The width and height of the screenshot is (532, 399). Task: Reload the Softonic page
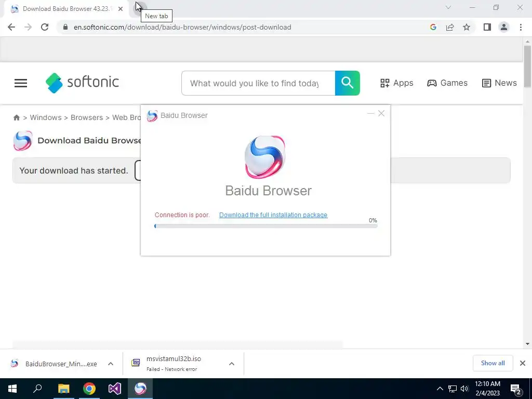(45, 27)
